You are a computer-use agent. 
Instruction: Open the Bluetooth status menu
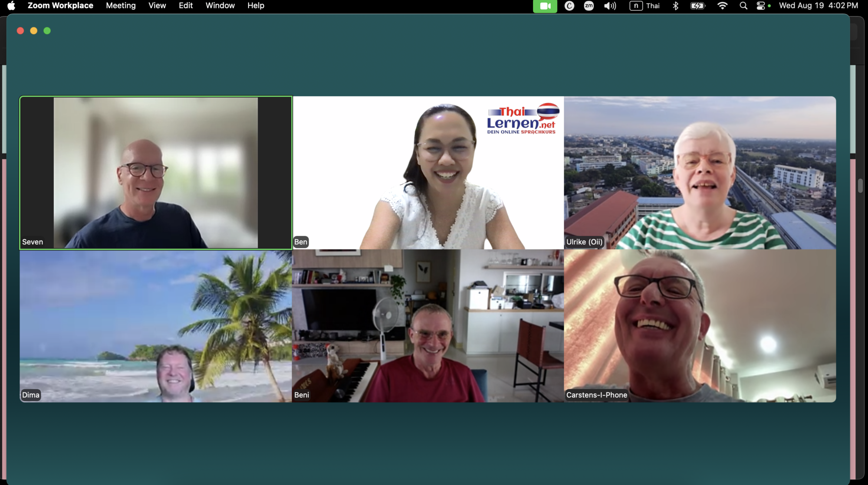tap(675, 6)
